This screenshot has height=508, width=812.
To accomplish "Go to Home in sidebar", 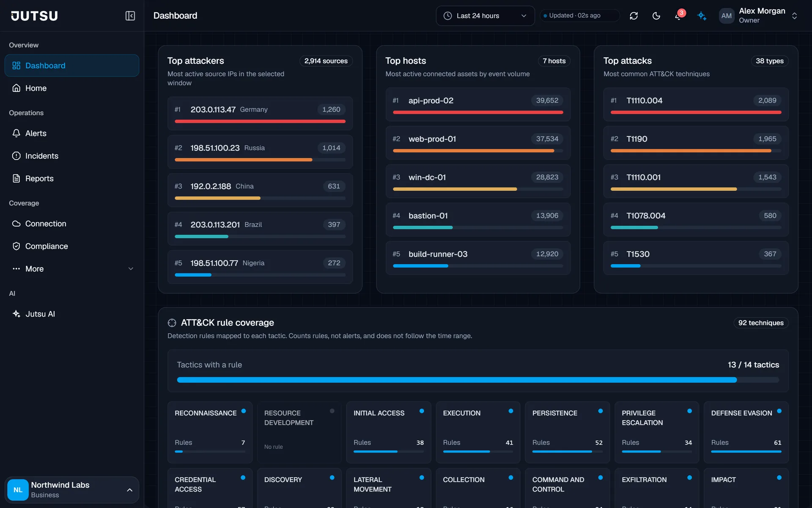I will tap(72, 88).
